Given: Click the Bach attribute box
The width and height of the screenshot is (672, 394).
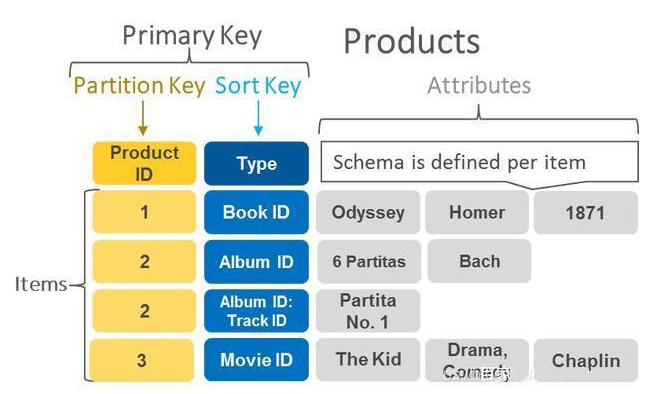Looking at the screenshot, I should [480, 261].
